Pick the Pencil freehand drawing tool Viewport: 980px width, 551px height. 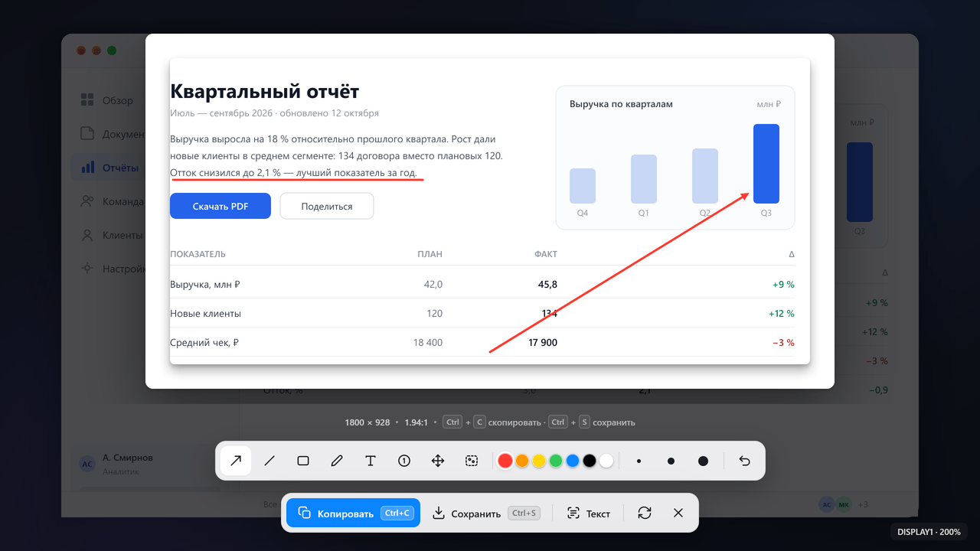(337, 461)
